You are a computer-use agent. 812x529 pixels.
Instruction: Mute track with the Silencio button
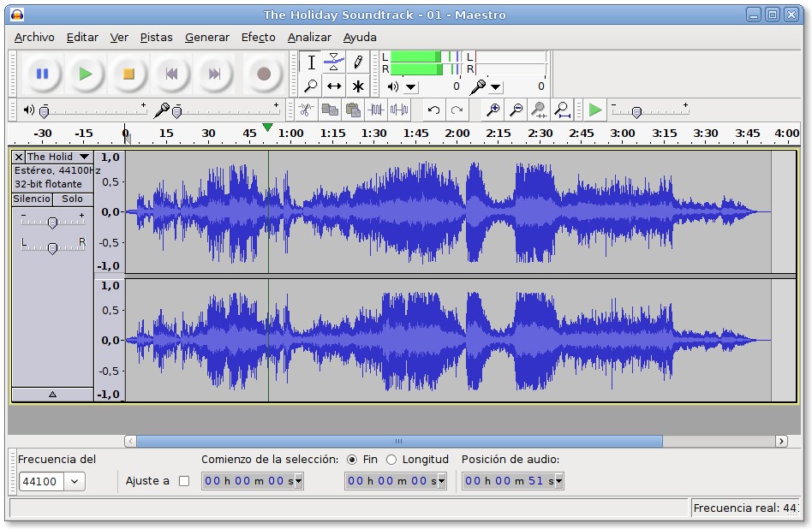(32, 199)
